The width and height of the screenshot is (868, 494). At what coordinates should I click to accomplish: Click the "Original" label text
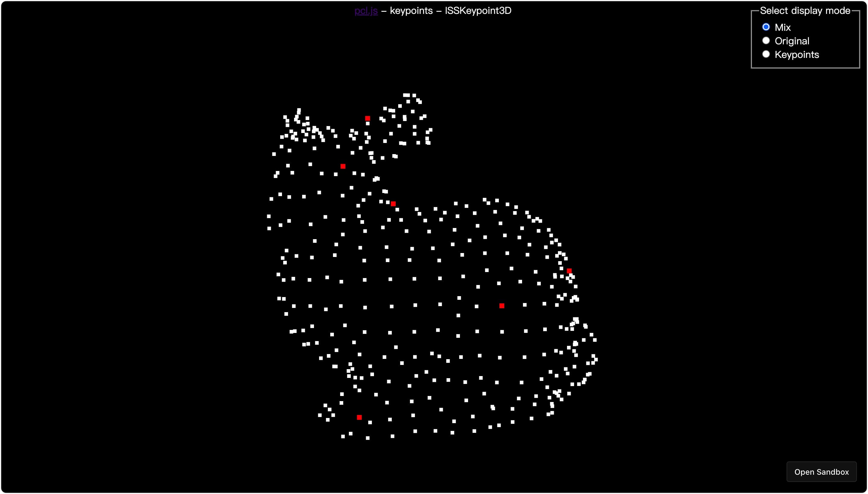coord(792,41)
